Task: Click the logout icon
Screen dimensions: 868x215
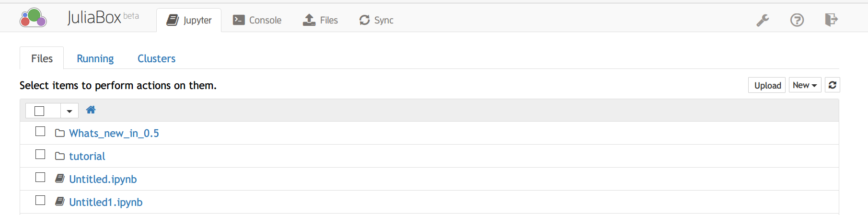Action: [x=831, y=20]
